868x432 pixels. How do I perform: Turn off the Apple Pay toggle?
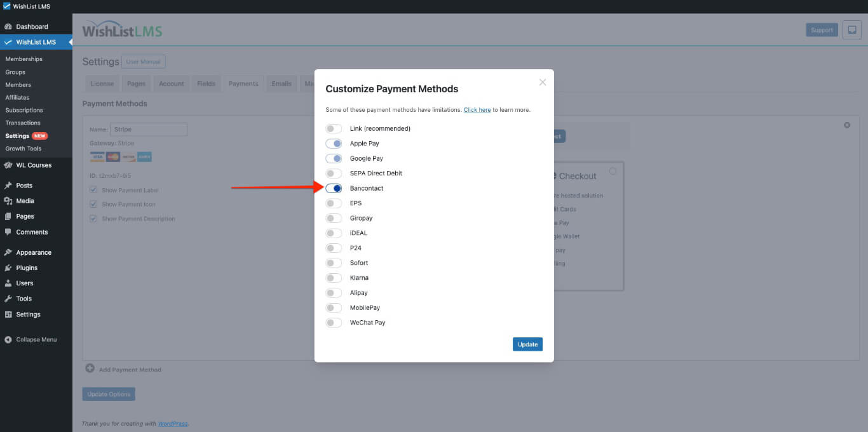[x=334, y=144]
